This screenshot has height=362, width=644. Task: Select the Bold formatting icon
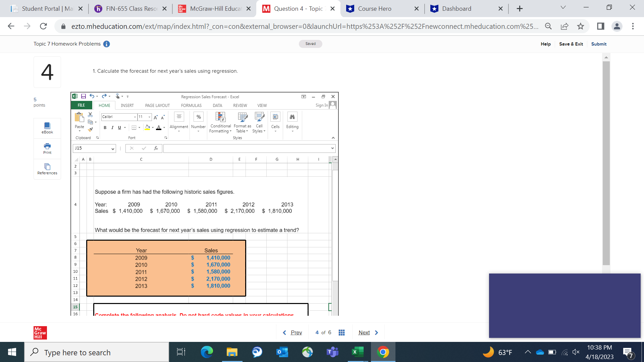(105, 128)
